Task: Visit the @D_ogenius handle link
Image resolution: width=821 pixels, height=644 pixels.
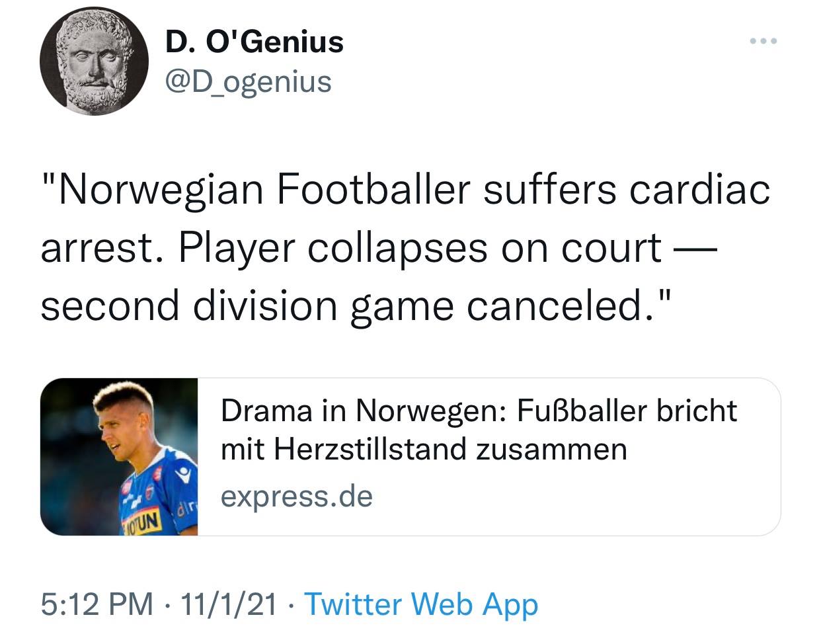Action: pos(248,81)
